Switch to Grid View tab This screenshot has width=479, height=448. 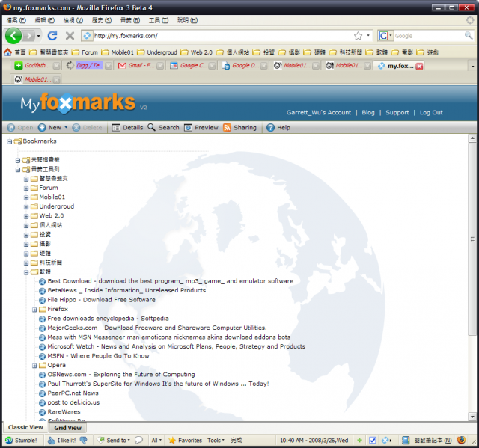click(67, 428)
